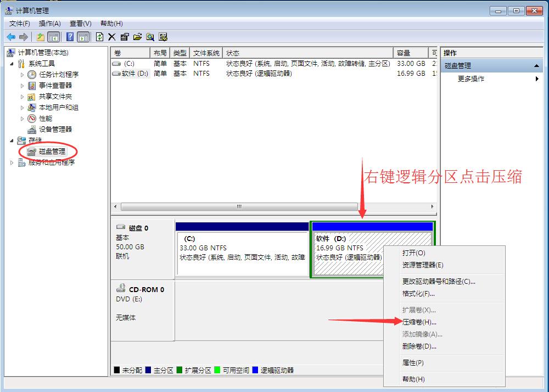Click the 本地用户和组 icon in tree
The width and height of the screenshot is (549, 392).
pos(31,108)
